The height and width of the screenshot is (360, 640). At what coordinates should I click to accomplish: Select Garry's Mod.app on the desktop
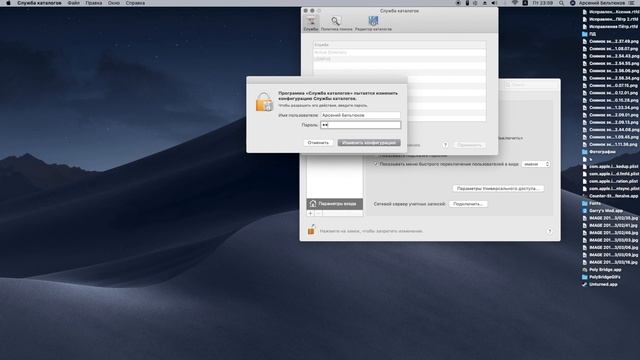point(602,211)
